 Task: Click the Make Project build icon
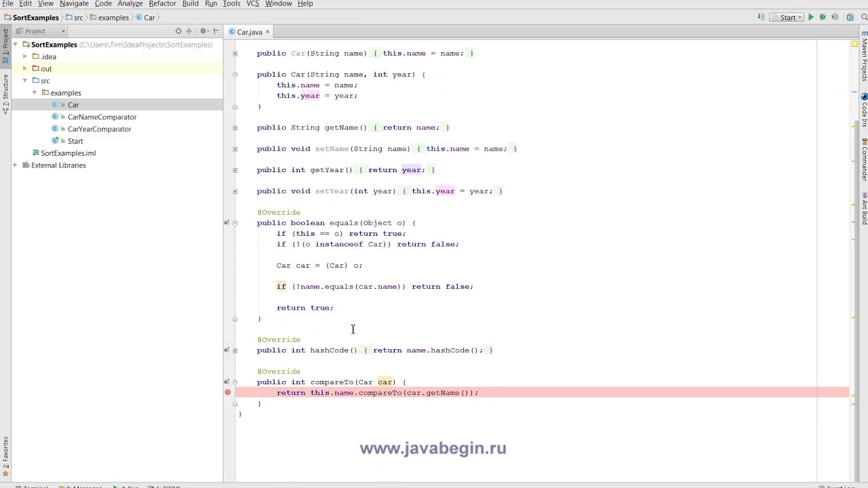(x=761, y=18)
